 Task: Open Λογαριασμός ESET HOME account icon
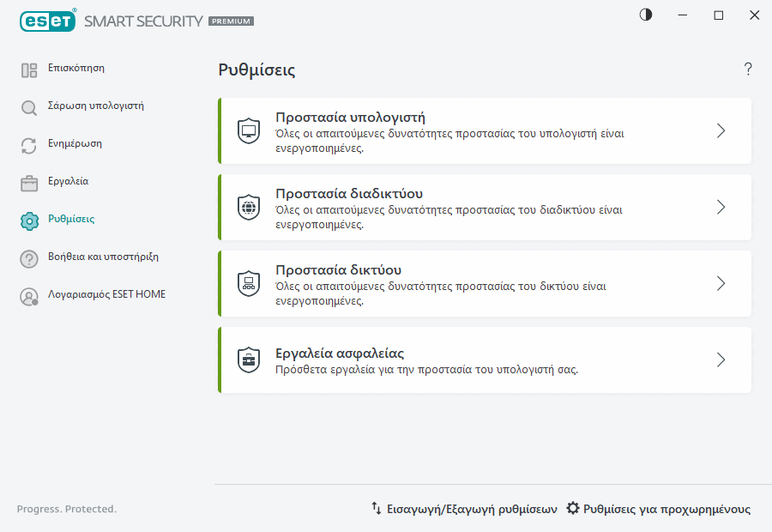click(x=28, y=295)
